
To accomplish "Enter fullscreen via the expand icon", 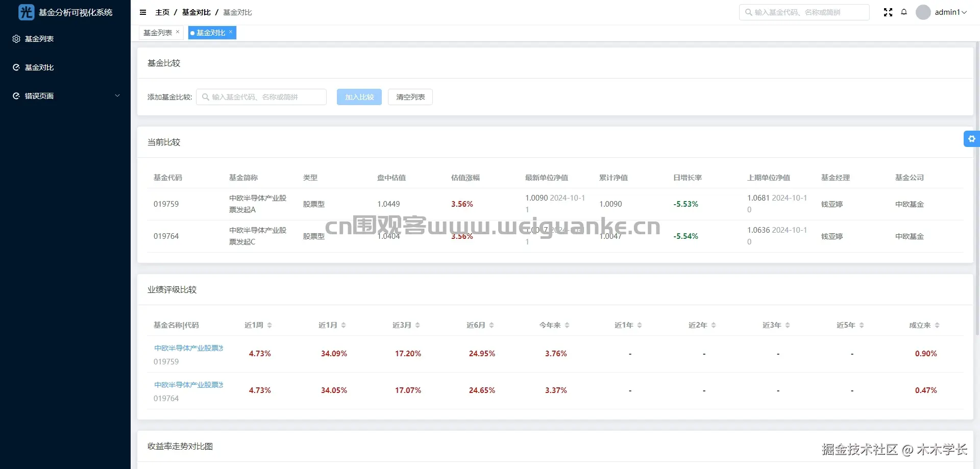I will (888, 12).
